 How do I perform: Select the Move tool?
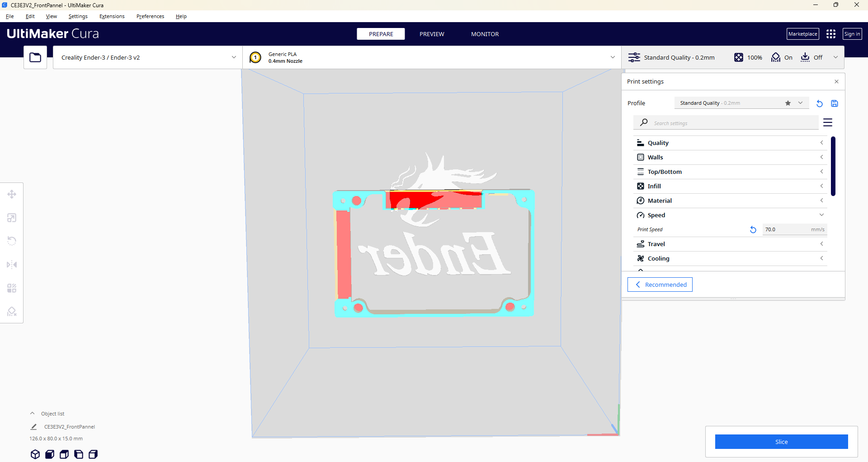pyautogui.click(x=12, y=194)
